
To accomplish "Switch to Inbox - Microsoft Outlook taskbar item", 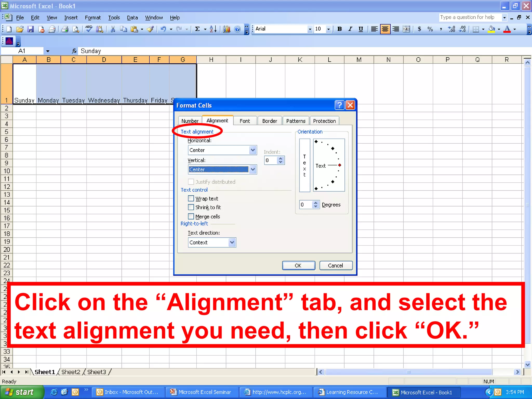I will (x=128, y=392).
